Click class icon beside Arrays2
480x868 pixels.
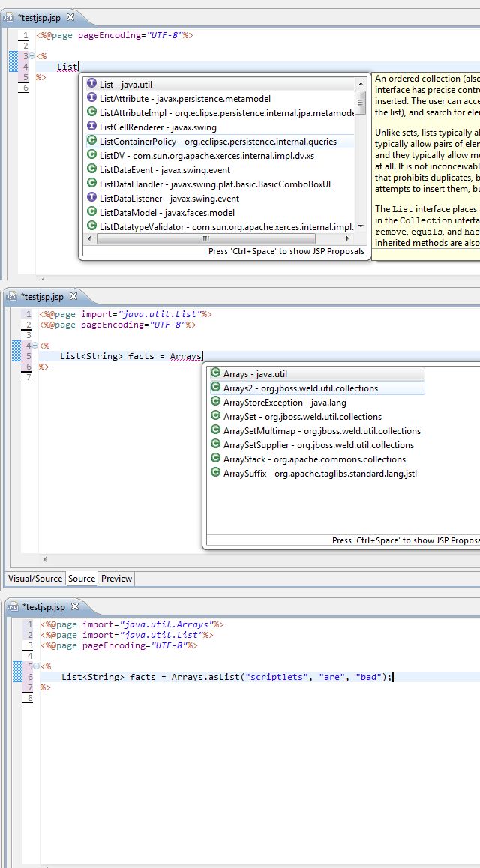[216, 388]
